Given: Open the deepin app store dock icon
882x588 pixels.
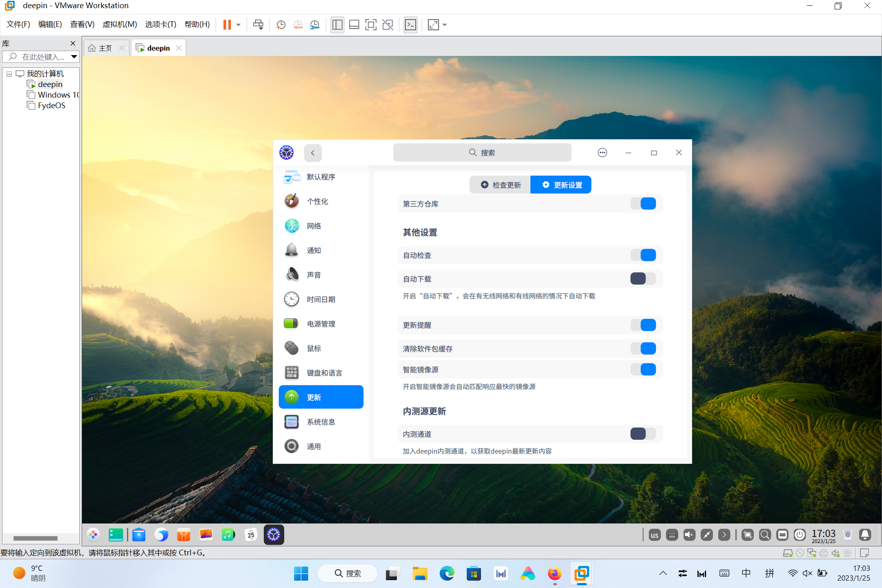Looking at the screenshot, I should [183, 535].
